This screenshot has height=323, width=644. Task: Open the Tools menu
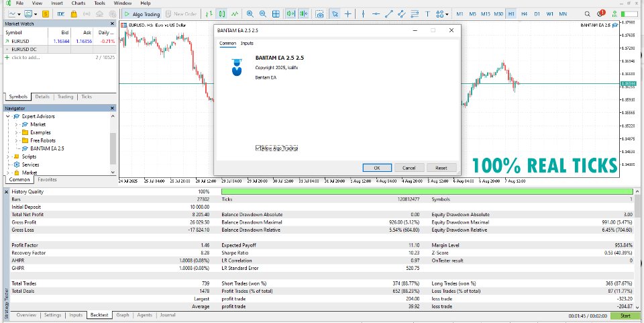99,3
